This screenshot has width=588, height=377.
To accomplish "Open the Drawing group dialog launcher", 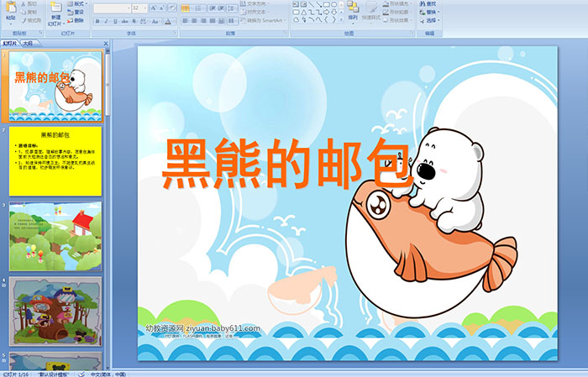I will pyautogui.click(x=412, y=33).
